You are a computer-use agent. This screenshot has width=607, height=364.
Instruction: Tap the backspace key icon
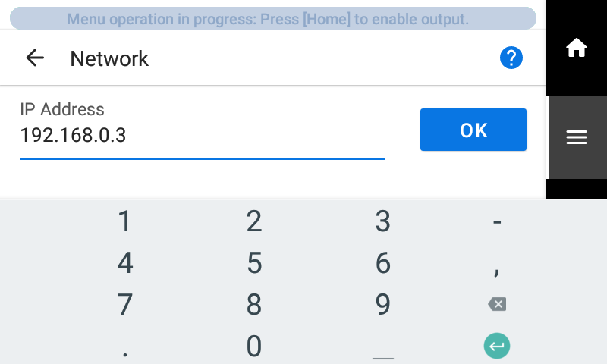pos(497,305)
